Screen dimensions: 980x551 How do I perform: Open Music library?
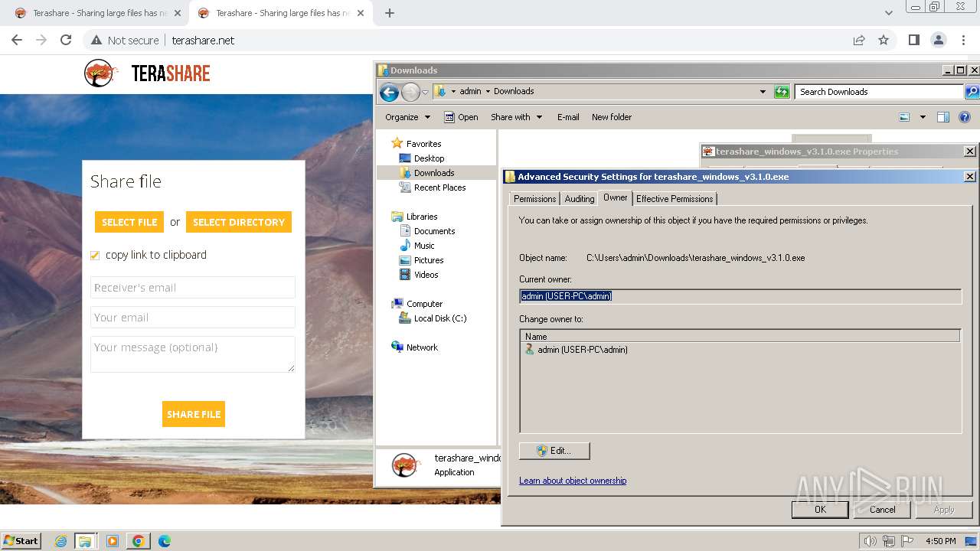click(424, 246)
